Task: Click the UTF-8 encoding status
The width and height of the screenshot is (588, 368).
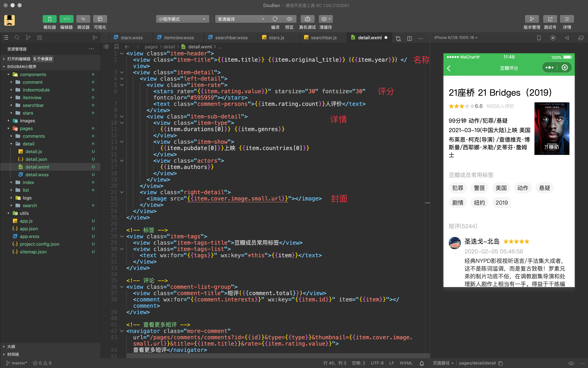Action: [x=377, y=363]
